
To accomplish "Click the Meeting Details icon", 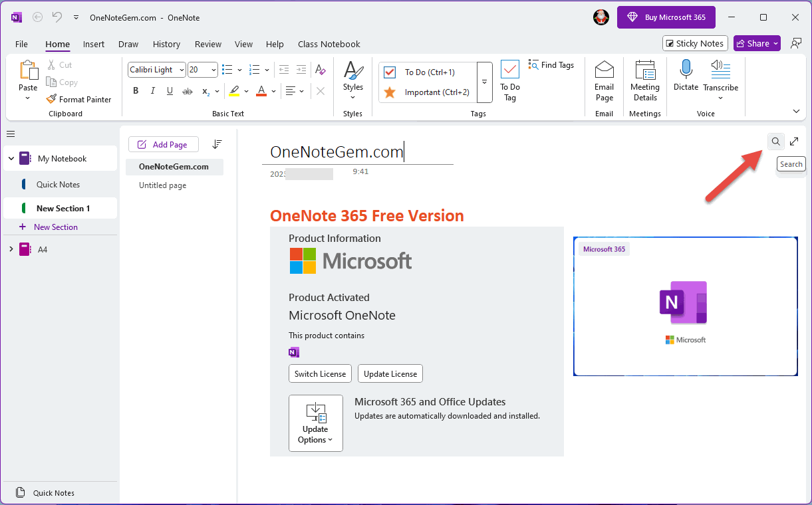I will (644, 69).
